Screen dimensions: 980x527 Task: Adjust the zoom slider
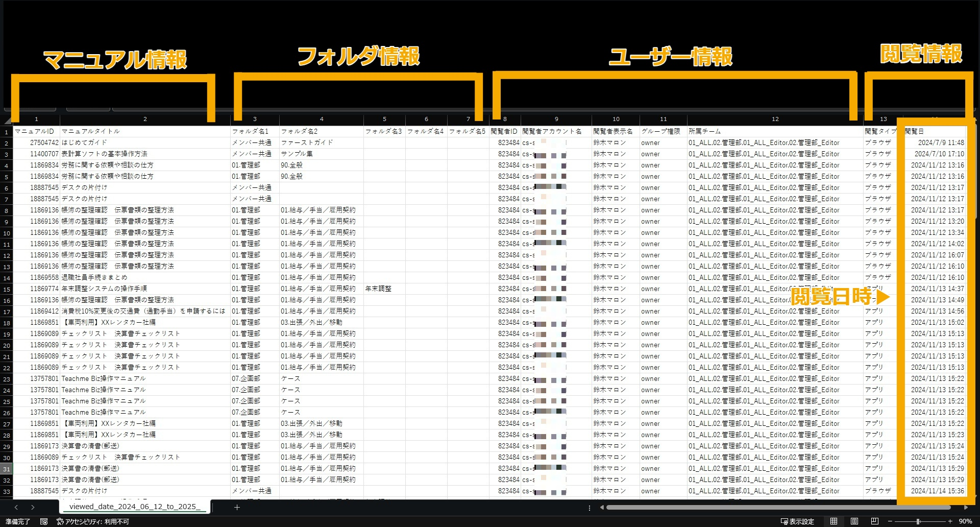coord(918,522)
